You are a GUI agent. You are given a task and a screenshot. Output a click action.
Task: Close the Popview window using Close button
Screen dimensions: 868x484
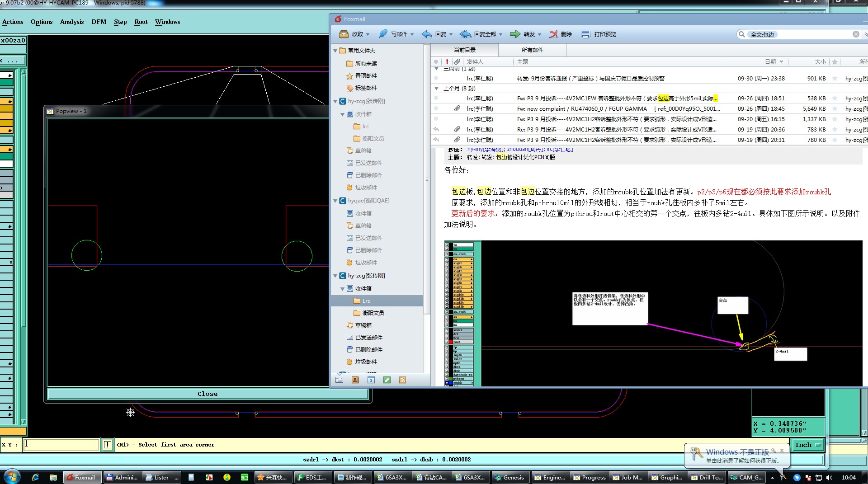pos(208,394)
